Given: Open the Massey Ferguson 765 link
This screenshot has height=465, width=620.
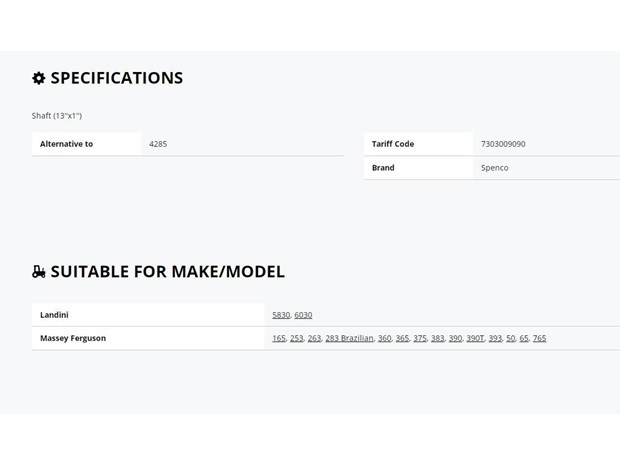Looking at the screenshot, I should click(539, 338).
